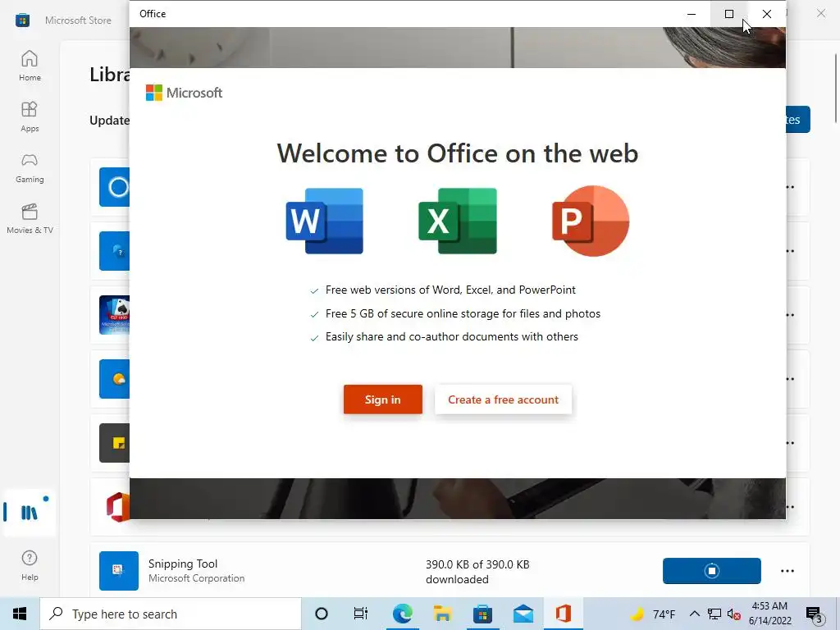Screen dimensions: 840x630
Task: Open File Explorer from taskbar
Action: point(442,614)
